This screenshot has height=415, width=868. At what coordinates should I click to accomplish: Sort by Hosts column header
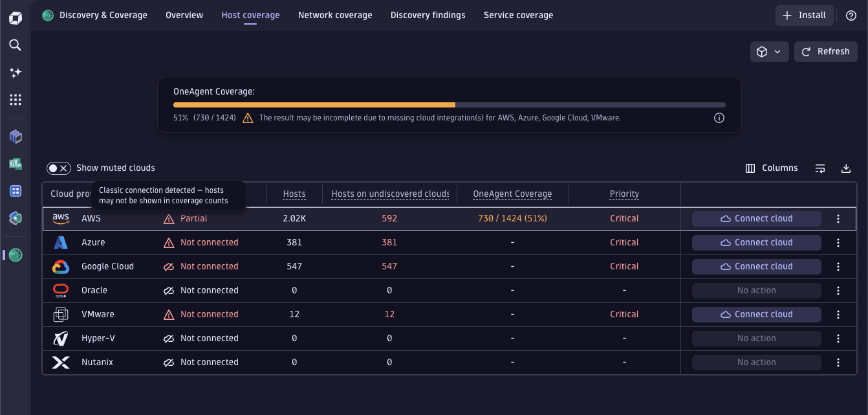pos(294,194)
